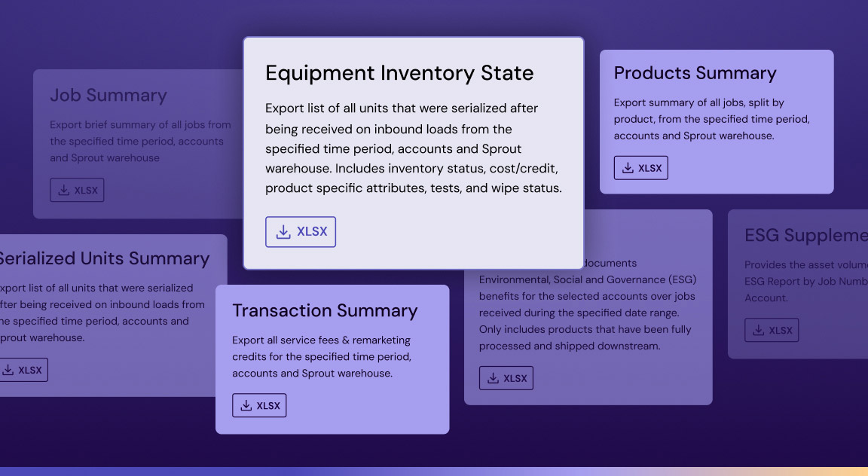868x476 pixels.
Task: Select the Equipment Inventory State heading
Action: 399,73
